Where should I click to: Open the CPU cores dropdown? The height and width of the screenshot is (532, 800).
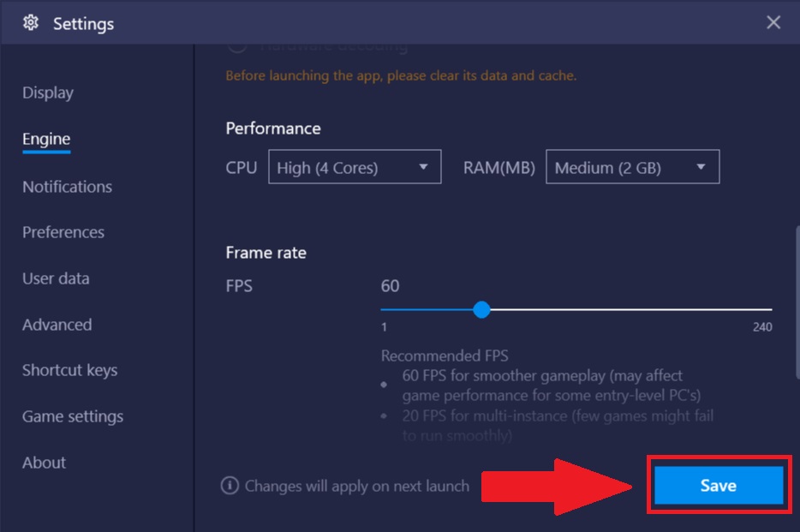[x=355, y=167]
